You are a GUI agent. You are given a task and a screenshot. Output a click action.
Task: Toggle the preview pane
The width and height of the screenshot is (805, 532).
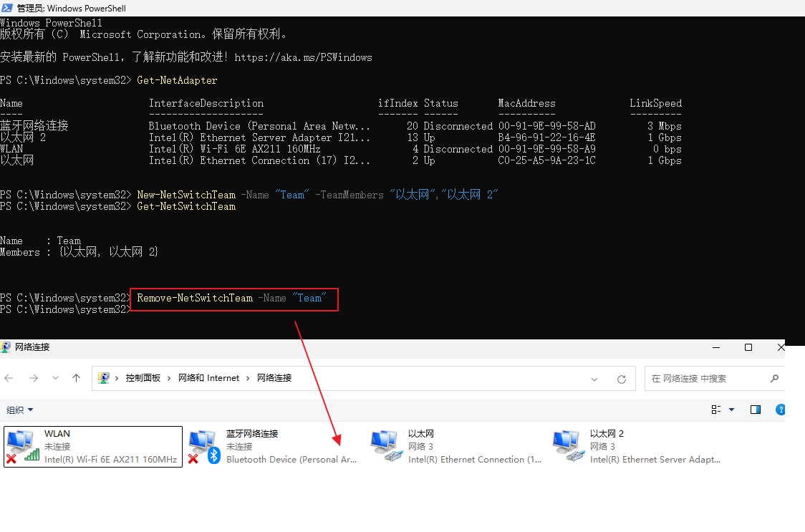coord(755,410)
